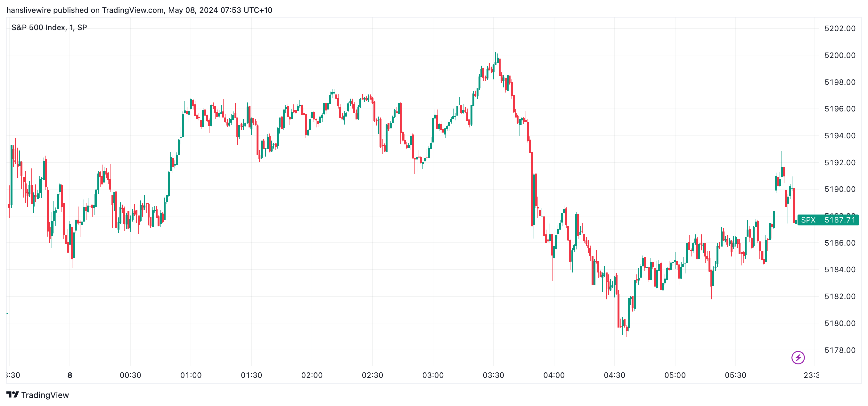This screenshot has width=868, height=406.
Task: Click the 5200.00 price scale label
Action: 840,55
